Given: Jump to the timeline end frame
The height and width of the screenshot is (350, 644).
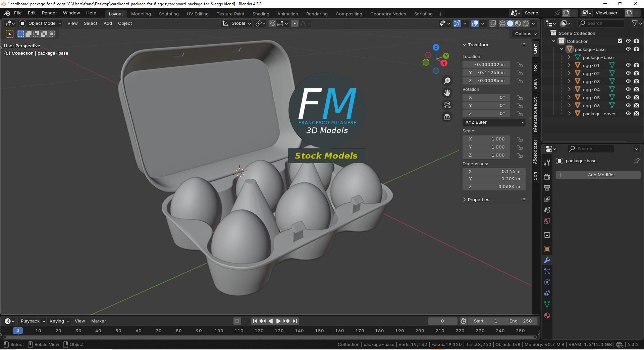Looking at the screenshot, I should (x=295, y=321).
